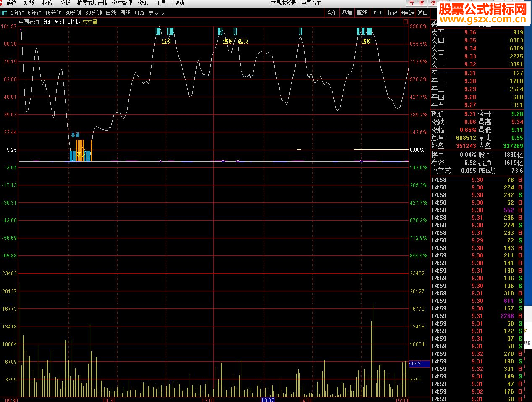Click the 最高 value 9.34
Screen dimensions: 532x402
[x=517, y=122]
